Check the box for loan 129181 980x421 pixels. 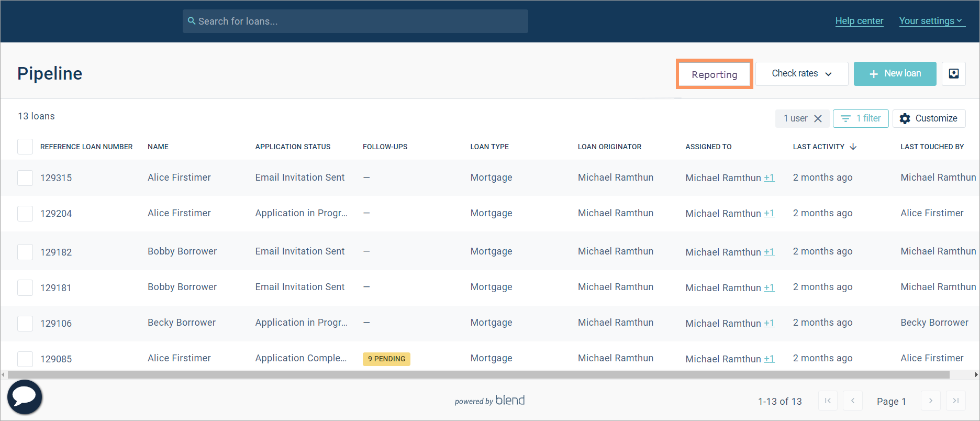[25, 287]
